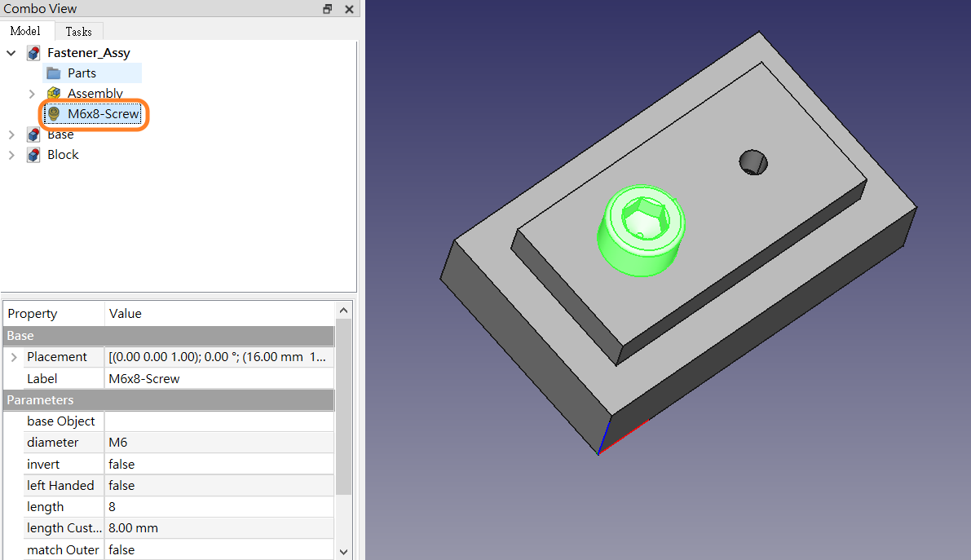Click the empty base Object value field
The image size is (971, 560).
click(x=219, y=421)
